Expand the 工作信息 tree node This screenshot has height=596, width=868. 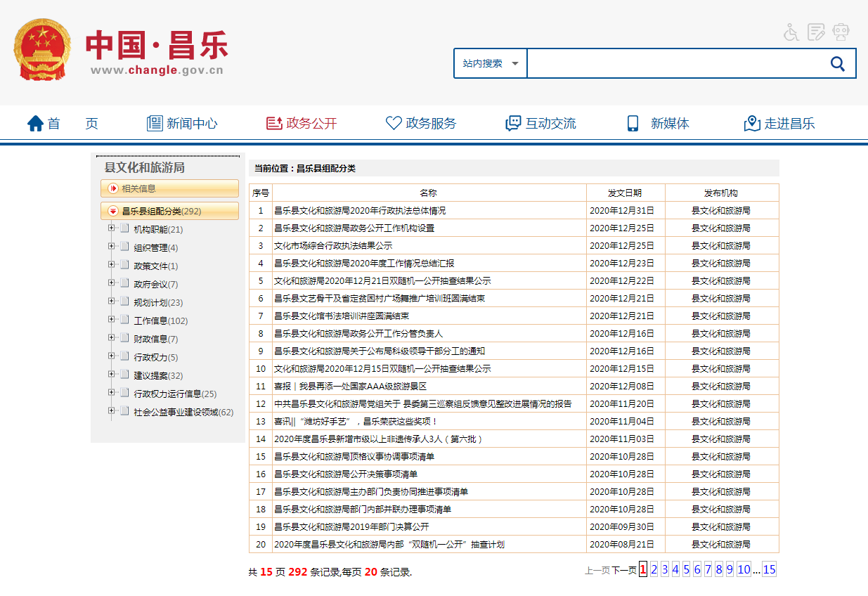(x=111, y=320)
